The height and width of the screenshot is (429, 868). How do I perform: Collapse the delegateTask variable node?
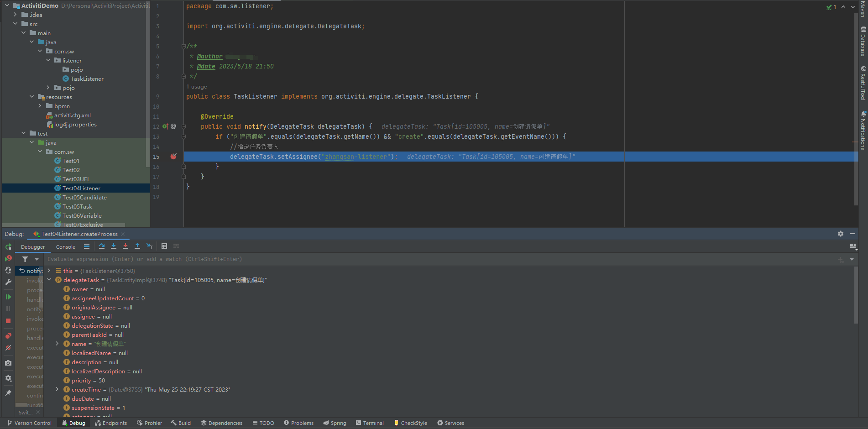(49, 280)
